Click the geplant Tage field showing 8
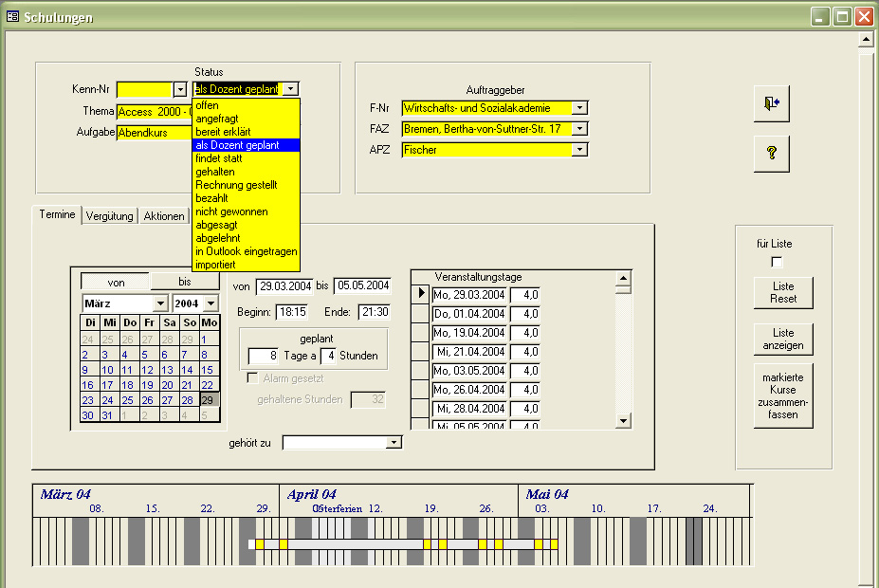The height and width of the screenshot is (588, 879). 263,356
